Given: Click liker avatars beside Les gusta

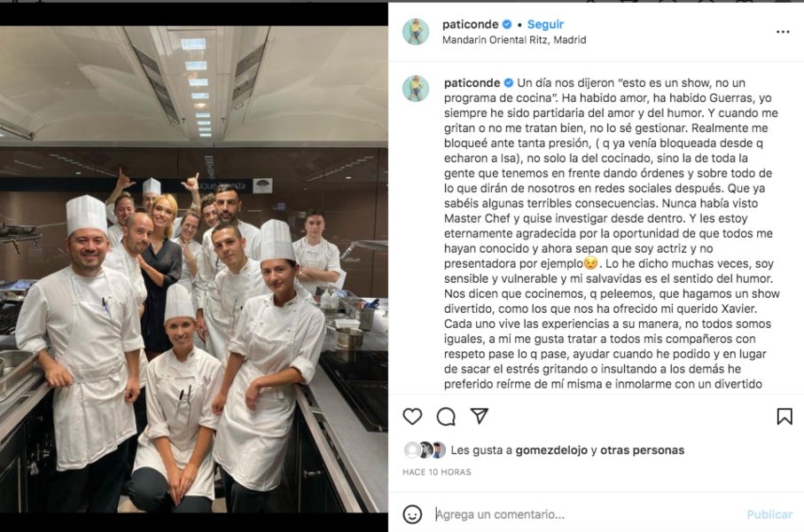Looking at the screenshot, I should (425, 450).
